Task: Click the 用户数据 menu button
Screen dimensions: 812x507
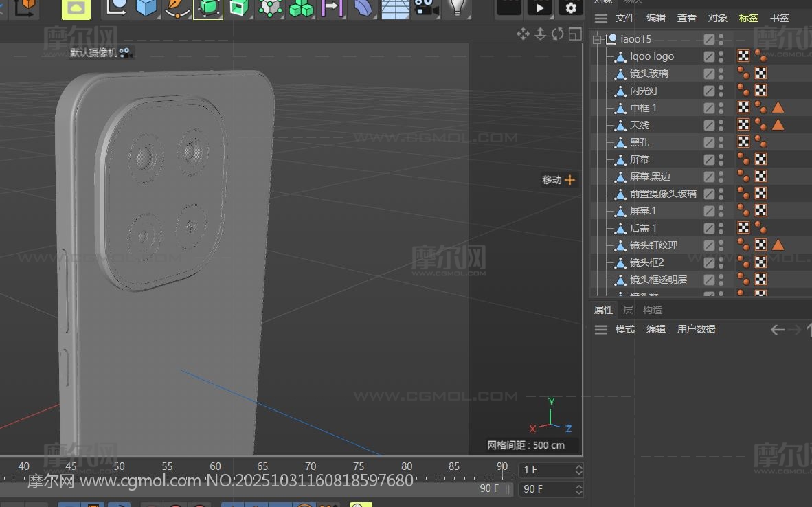Action: (x=696, y=330)
